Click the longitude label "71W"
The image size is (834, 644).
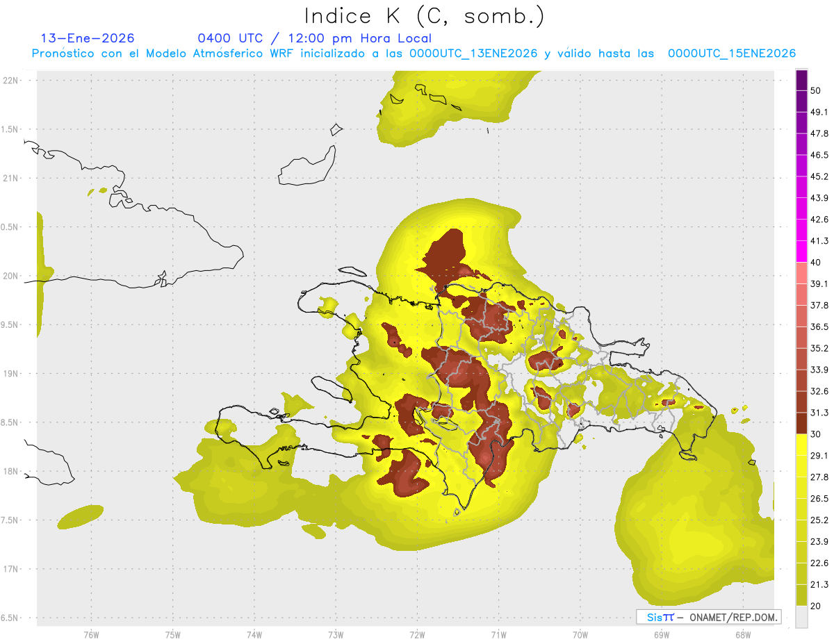point(498,634)
